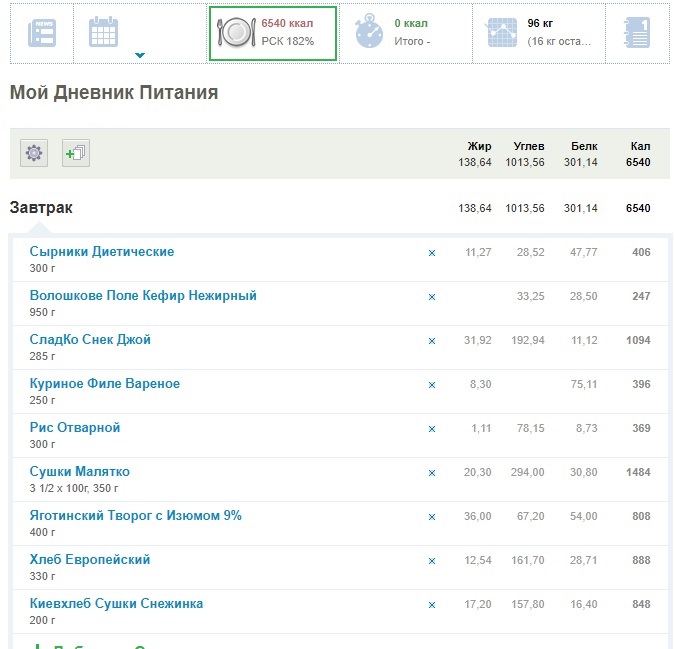Click Яготинский Творог с Изюмом 9% link
The height and width of the screenshot is (649, 675).
[x=136, y=516]
